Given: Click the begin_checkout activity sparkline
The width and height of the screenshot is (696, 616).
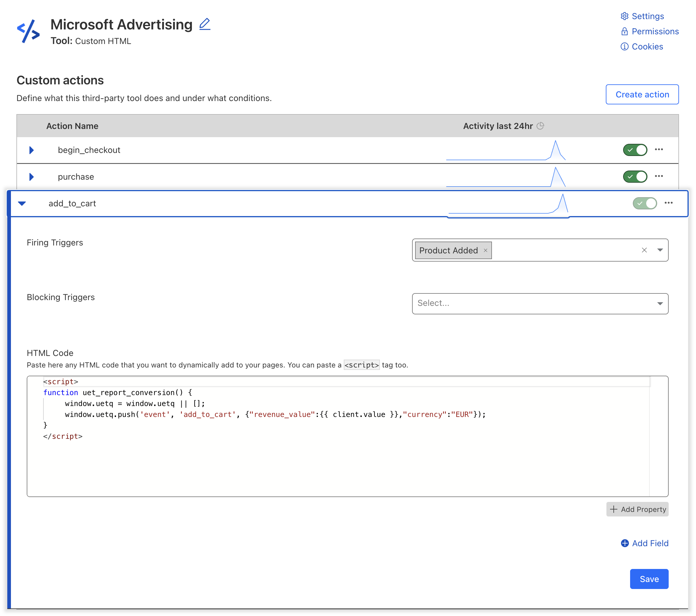Looking at the screenshot, I should point(506,150).
